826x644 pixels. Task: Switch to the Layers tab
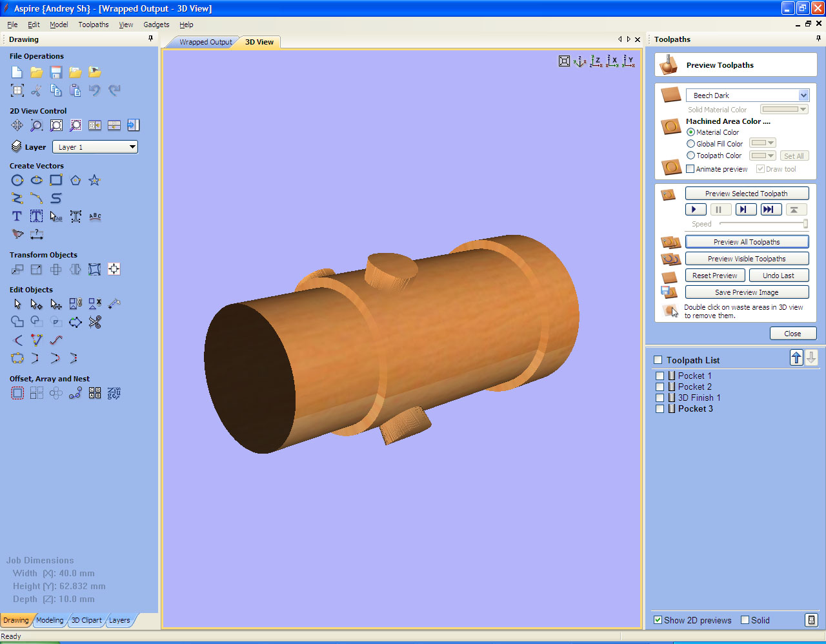tap(119, 620)
